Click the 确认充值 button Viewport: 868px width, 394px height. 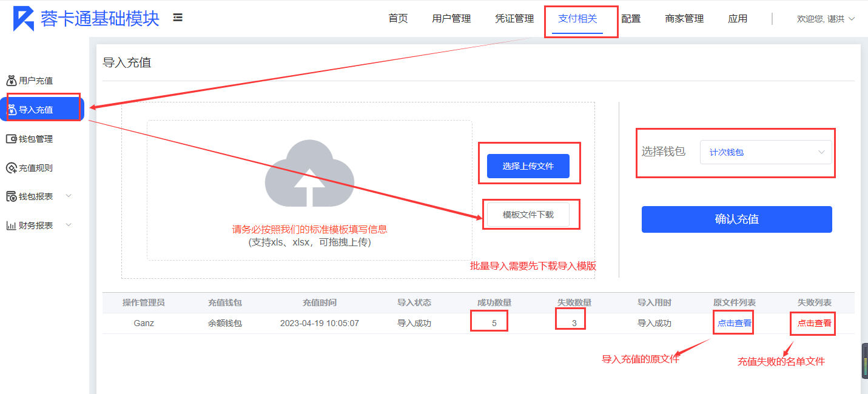736,219
